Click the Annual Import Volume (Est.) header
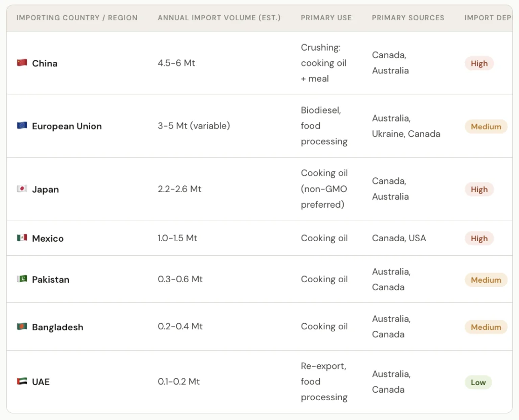 click(x=219, y=18)
